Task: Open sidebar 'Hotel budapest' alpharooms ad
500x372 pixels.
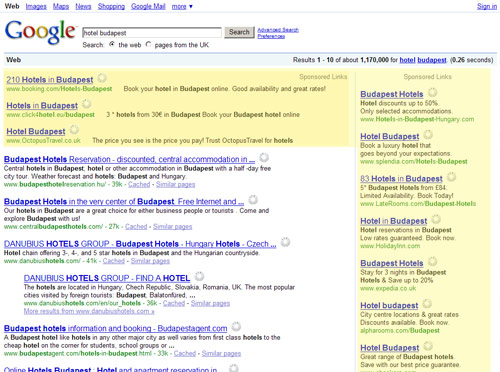Action: [x=389, y=306]
